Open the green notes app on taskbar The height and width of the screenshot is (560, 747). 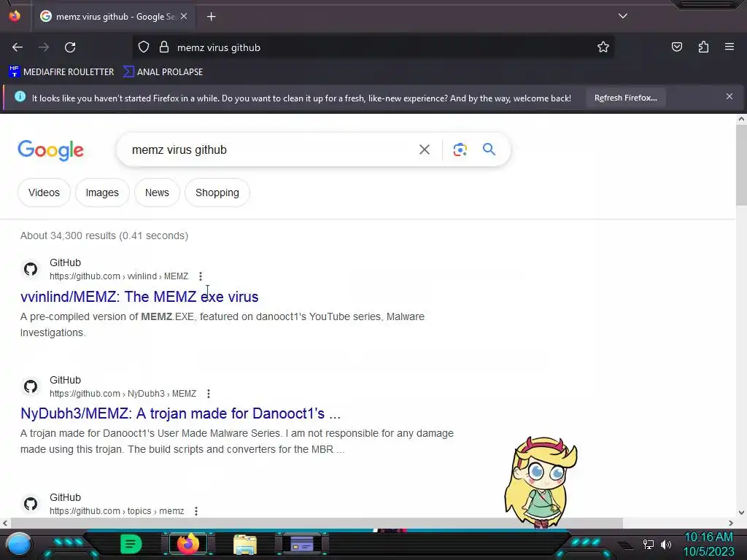[x=131, y=544]
